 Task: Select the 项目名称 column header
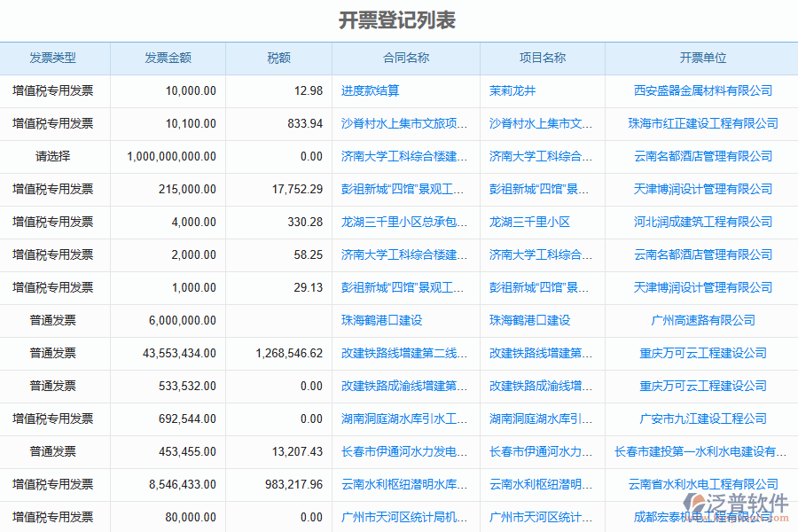point(543,58)
